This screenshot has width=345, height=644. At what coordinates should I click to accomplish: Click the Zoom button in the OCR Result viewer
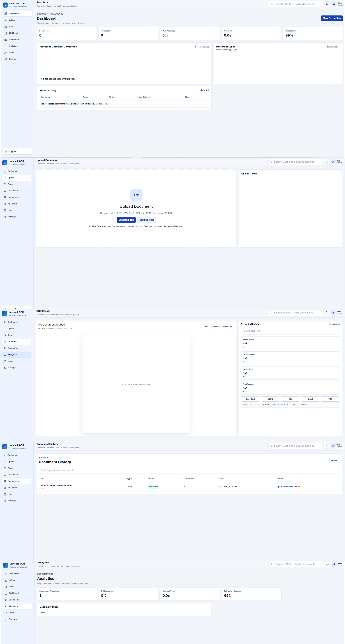(206, 326)
